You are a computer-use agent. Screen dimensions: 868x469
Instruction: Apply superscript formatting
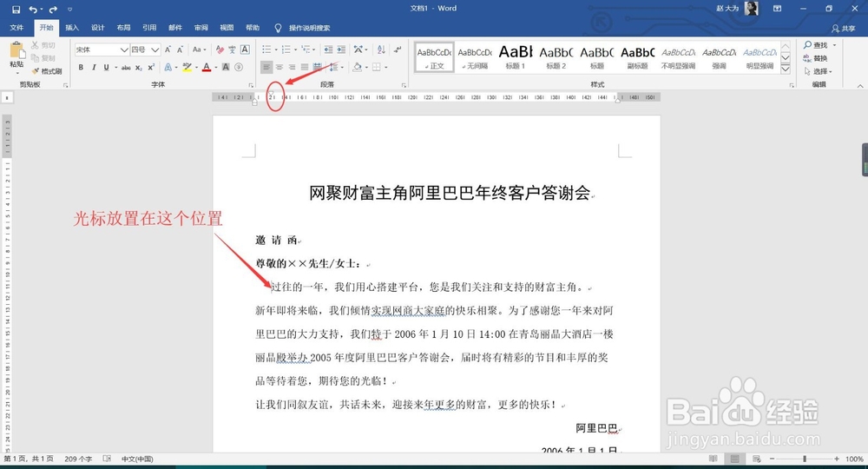[x=150, y=68]
